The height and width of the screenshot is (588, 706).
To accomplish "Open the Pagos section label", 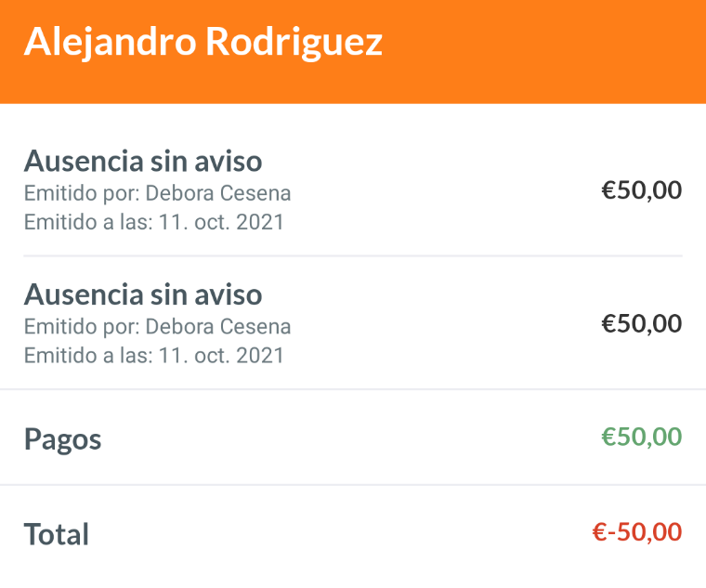I will coord(62,438).
